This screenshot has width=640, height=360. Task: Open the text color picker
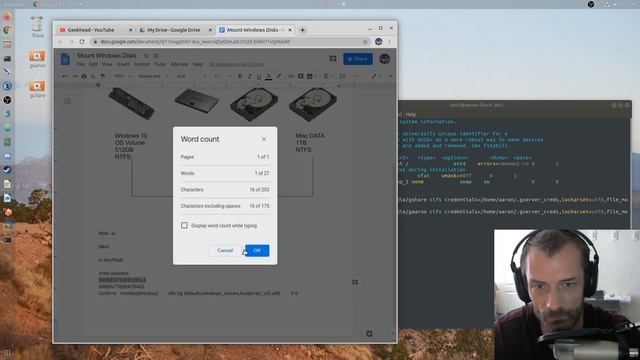tap(269, 76)
